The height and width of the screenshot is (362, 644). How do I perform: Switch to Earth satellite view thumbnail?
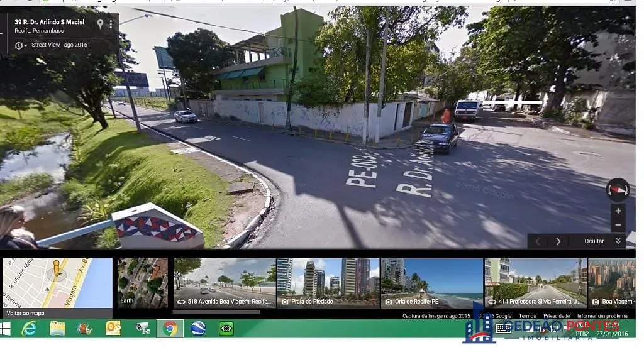(143, 283)
